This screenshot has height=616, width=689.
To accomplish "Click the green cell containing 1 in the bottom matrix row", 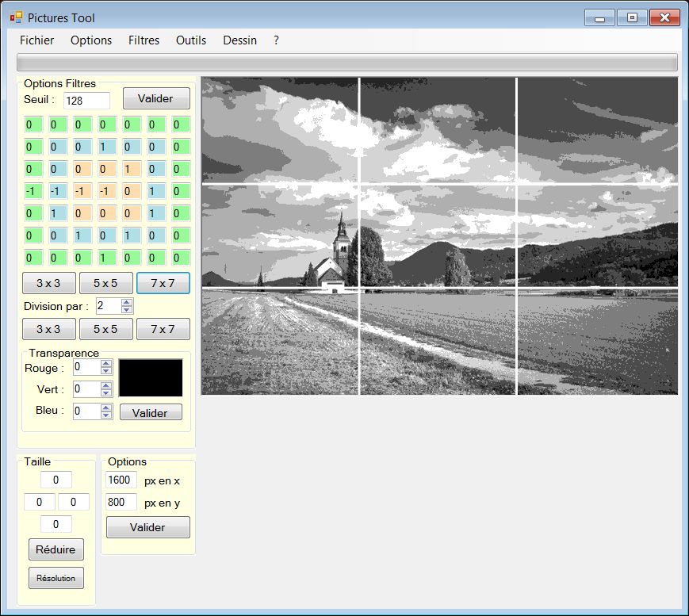I will pos(107,258).
